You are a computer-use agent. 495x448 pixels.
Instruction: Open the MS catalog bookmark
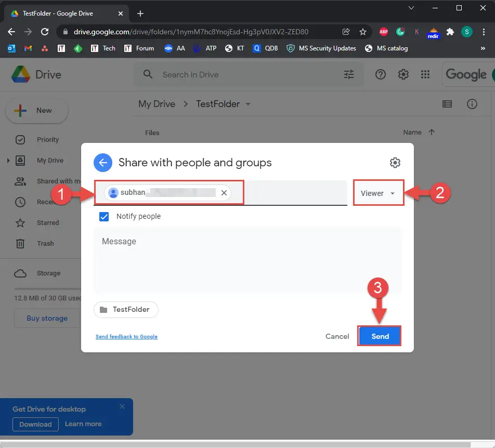point(386,48)
